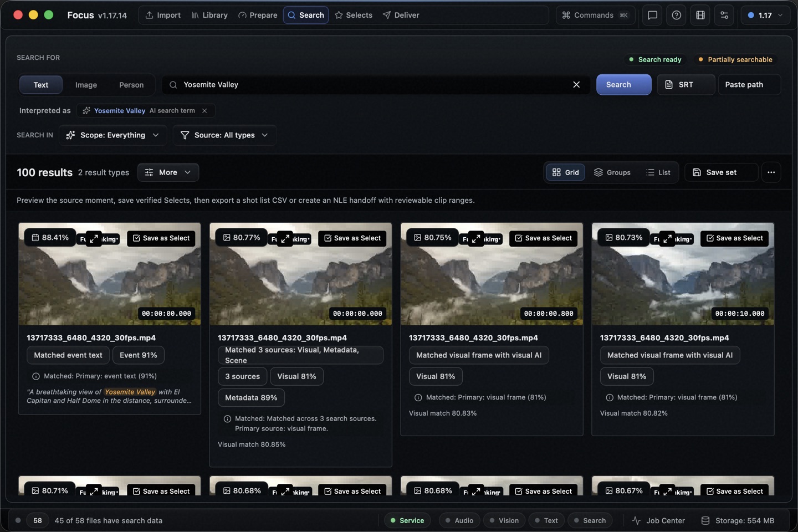
Task: Click the Storage: 554 MB indicator
Action: click(x=738, y=520)
